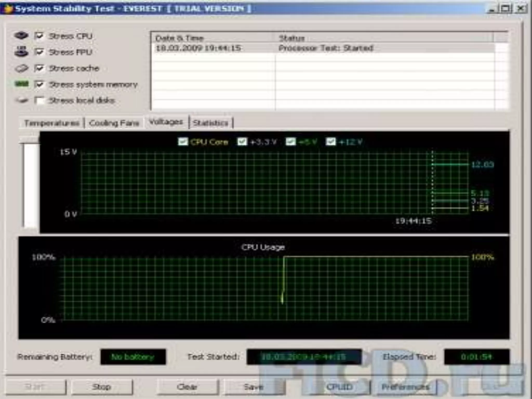Click the FPU icon beside Stress FPU
Viewport: 532px width, 399px height.
(21, 51)
